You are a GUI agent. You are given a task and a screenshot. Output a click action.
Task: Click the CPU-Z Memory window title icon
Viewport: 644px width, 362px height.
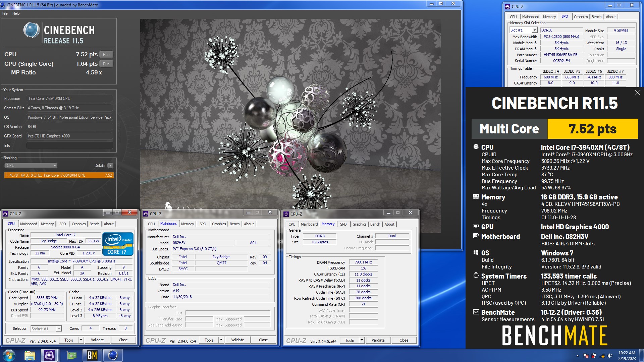286,214
